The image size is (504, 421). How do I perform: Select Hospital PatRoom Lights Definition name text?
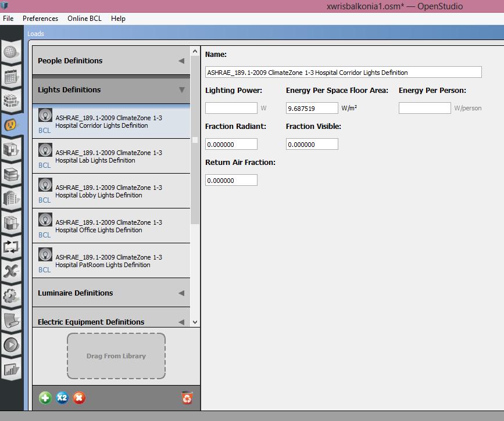point(109,261)
